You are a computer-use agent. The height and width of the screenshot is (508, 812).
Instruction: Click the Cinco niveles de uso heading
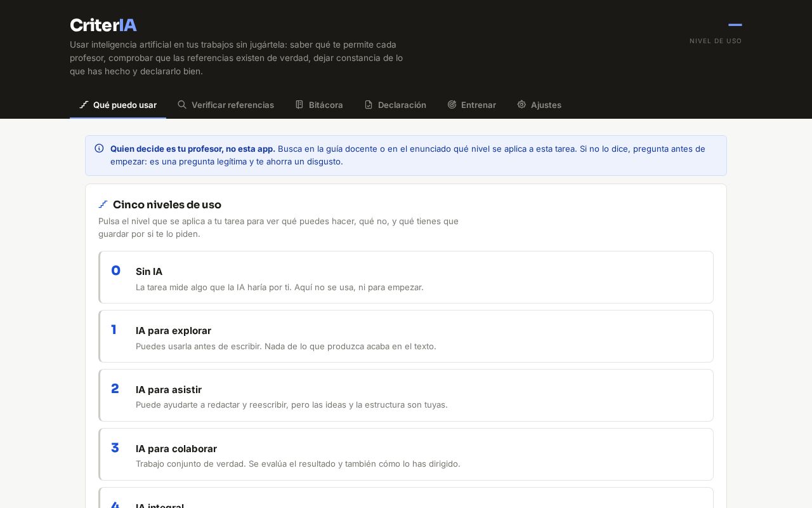(167, 204)
